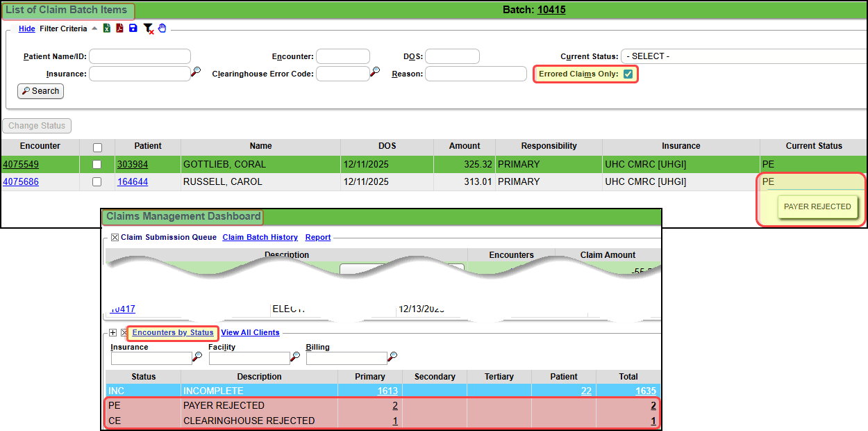The height and width of the screenshot is (431, 868).
Task: Export batch items to Excel
Action: point(107,29)
